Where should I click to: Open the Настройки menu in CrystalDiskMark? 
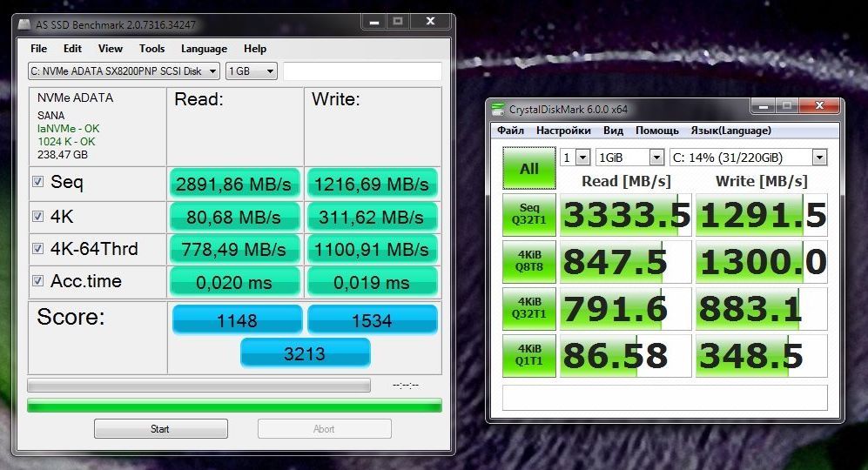563,131
